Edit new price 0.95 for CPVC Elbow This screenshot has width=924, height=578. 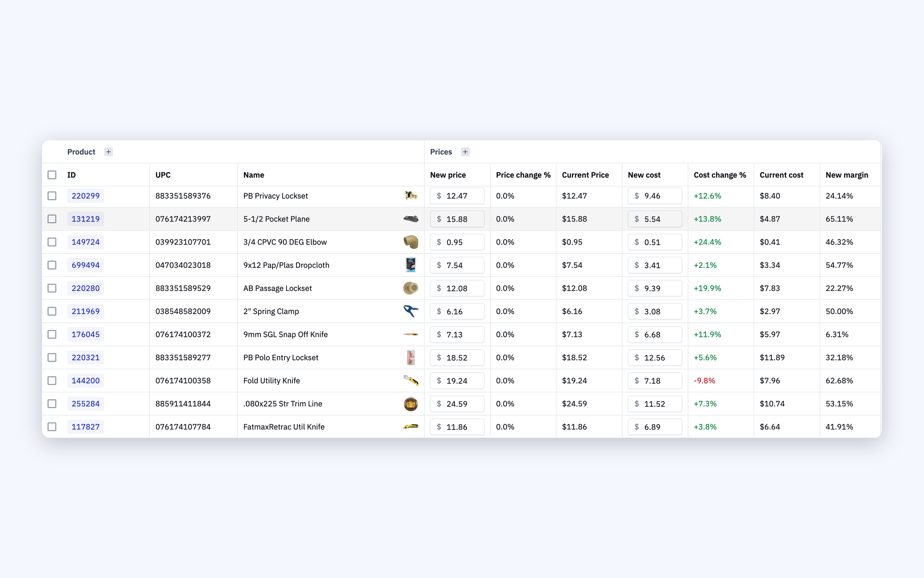[457, 242]
